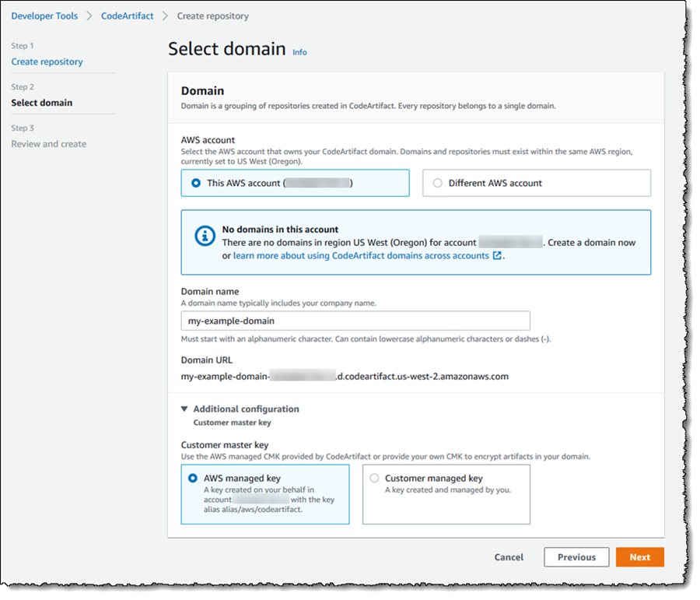700x600 pixels.
Task: Click the Previous button
Action: tap(576, 557)
